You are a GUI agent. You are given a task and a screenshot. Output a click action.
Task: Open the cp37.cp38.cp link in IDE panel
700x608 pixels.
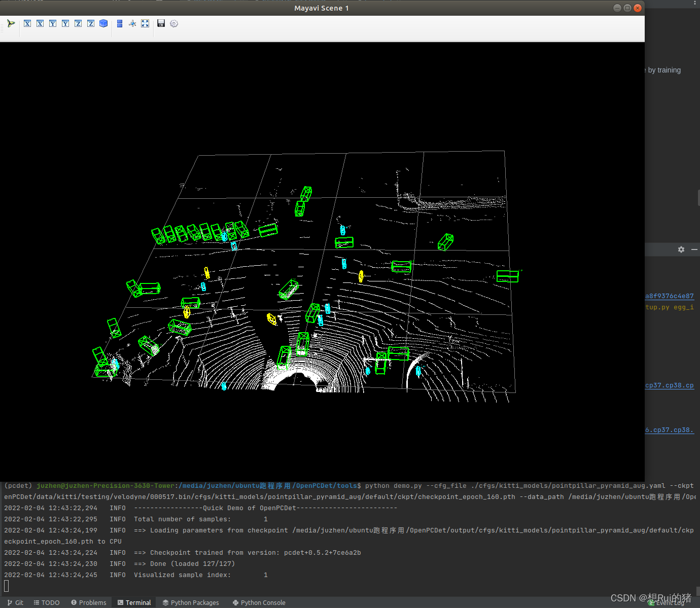pos(670,385)
